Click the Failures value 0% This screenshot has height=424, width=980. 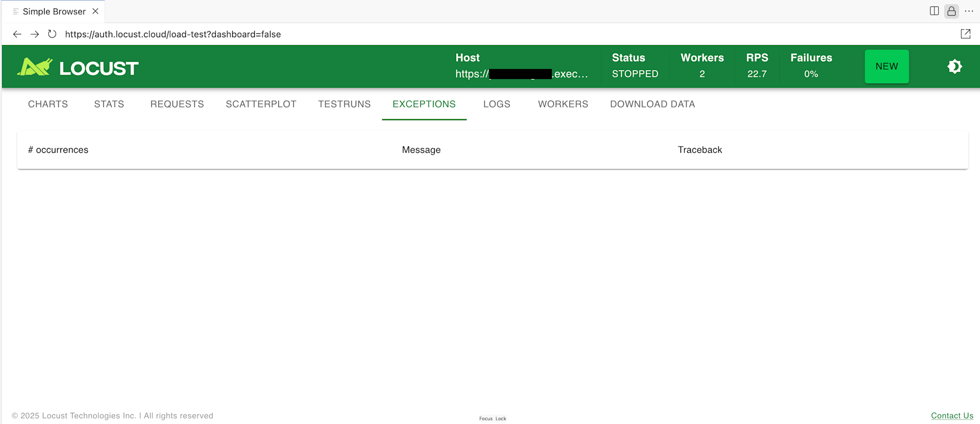(x=811, y=74)
